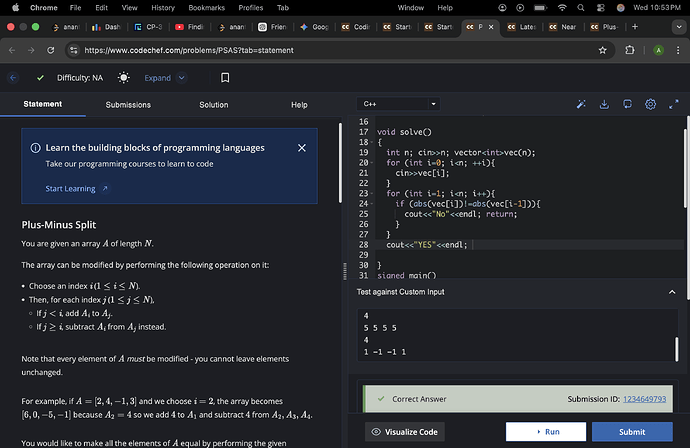Click the URL address bar
The image size is (690, 448).
point(339,50)
